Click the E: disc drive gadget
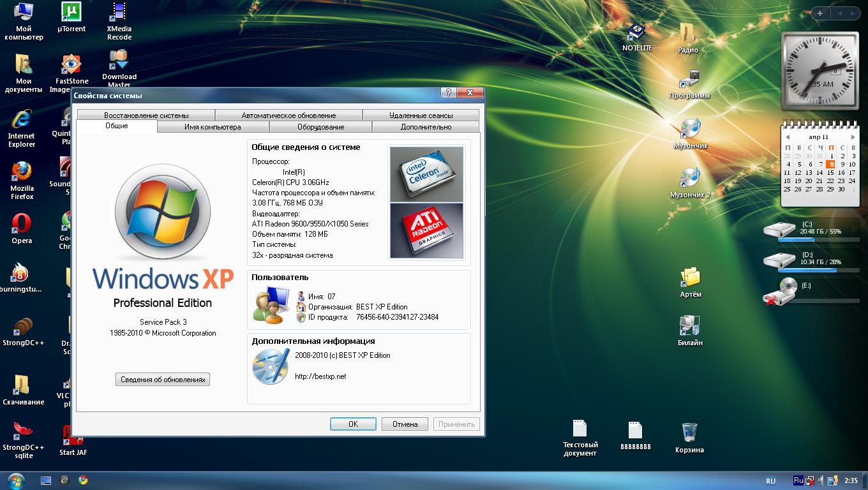The image size is (868, 490). [x=811, y=291]
